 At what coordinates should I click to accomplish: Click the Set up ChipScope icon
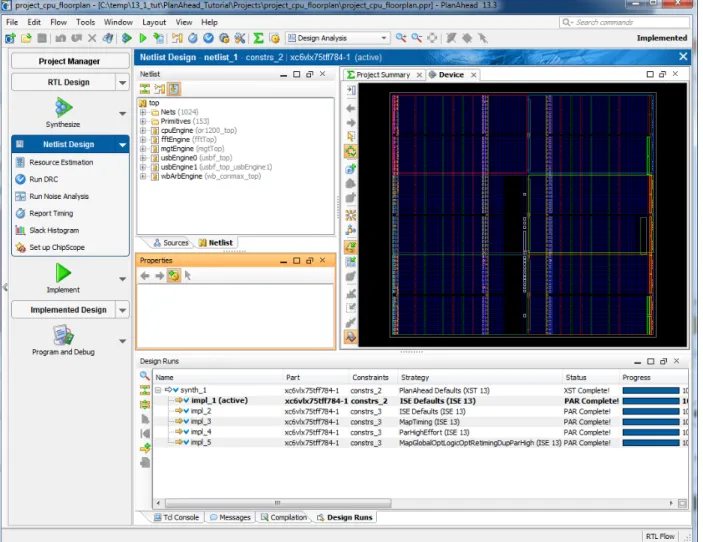click(x=20, y=247)
